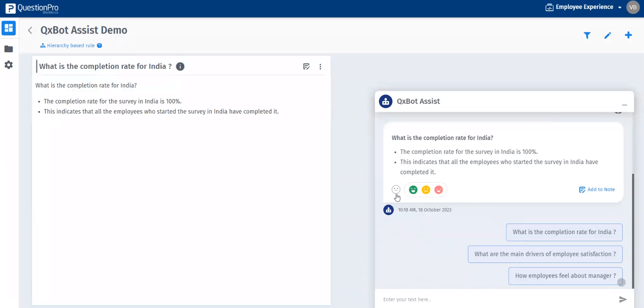Image resolution: width=644 pixels, height=308 pixels.
Task: Send the chat message with the arrow icon
Action: [623, 299]
